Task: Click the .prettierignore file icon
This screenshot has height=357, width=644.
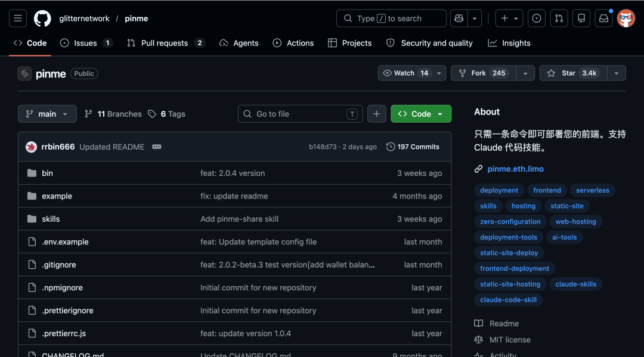Action: (32, 311)
